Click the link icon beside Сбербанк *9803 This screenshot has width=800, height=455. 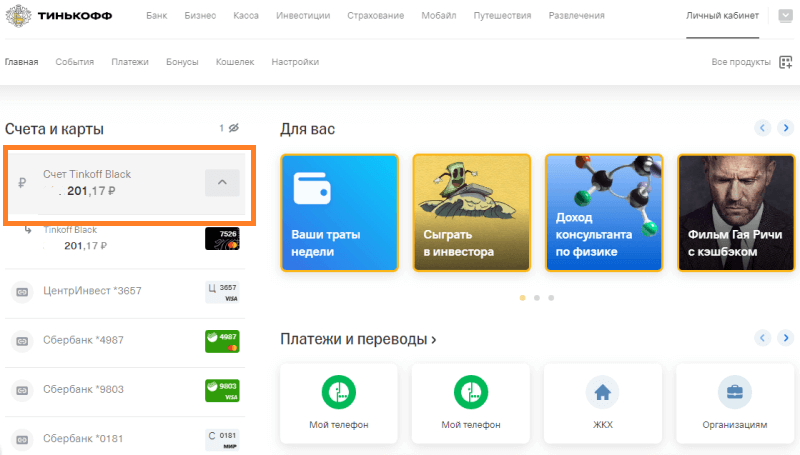pyautogui.click(x=22, y=390)
